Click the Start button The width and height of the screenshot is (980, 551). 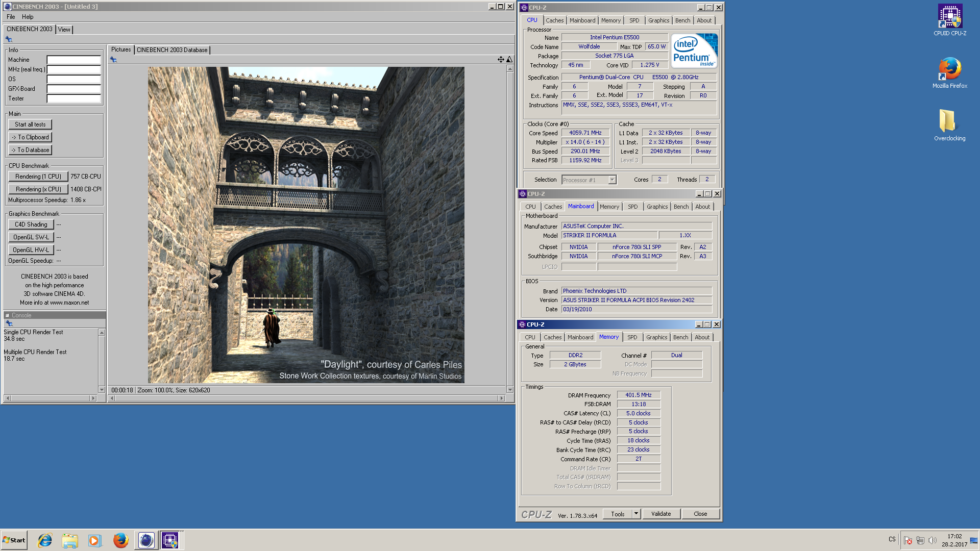(x=14, y=540)
